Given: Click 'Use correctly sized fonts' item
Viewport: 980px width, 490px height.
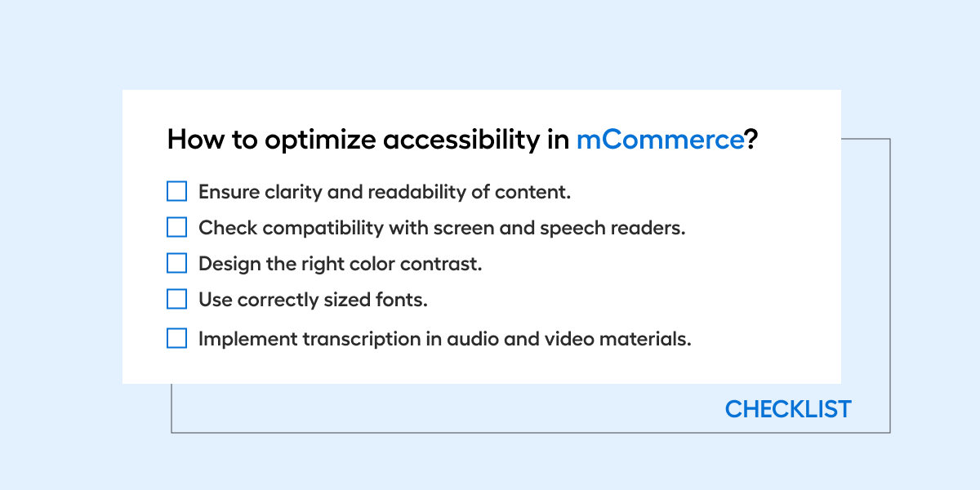Looking at the screenshot, I should 314,300.
